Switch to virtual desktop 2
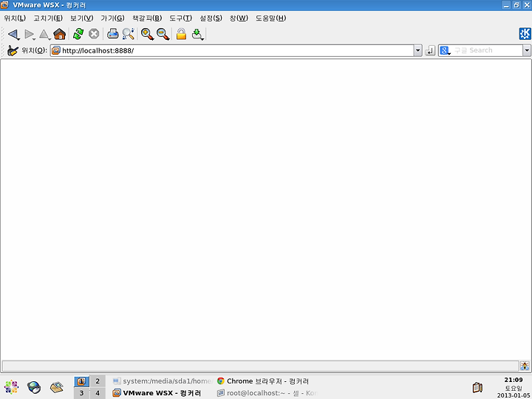532x399 pixels. (x=98, y=381)
